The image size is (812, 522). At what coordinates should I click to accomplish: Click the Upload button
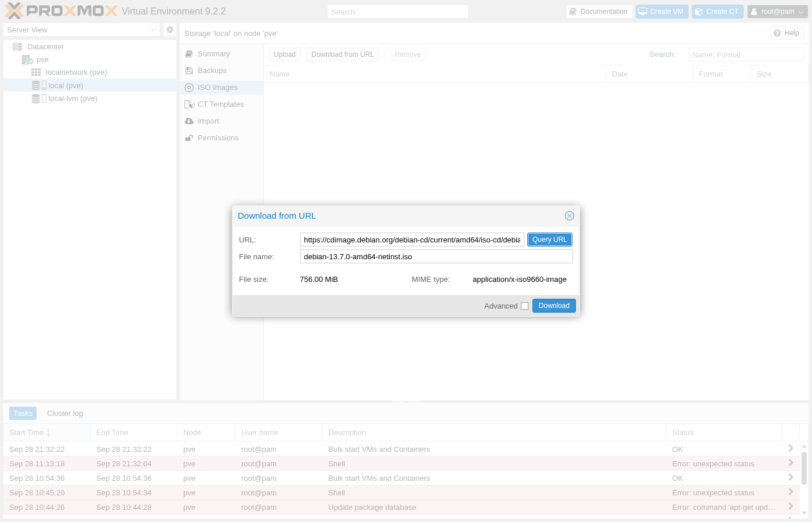tap(285, 55)
